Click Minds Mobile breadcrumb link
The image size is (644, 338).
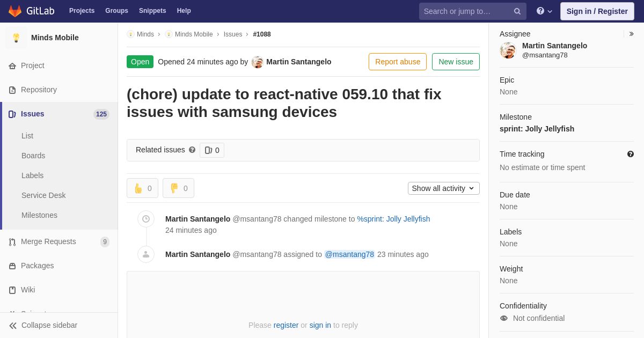(194, 34)
